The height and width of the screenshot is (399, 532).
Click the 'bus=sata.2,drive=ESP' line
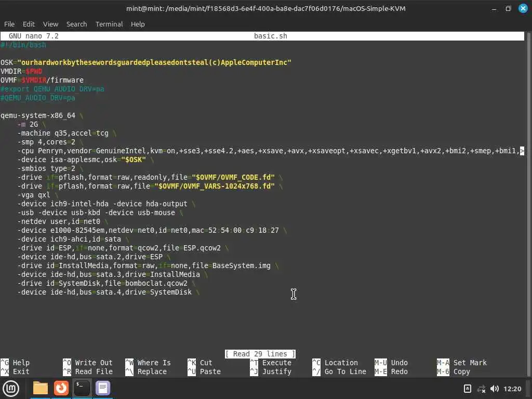94,257
